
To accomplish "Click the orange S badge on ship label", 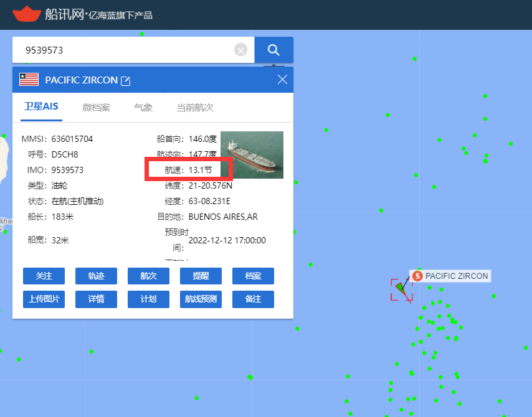I will click(x=417, y=276).
